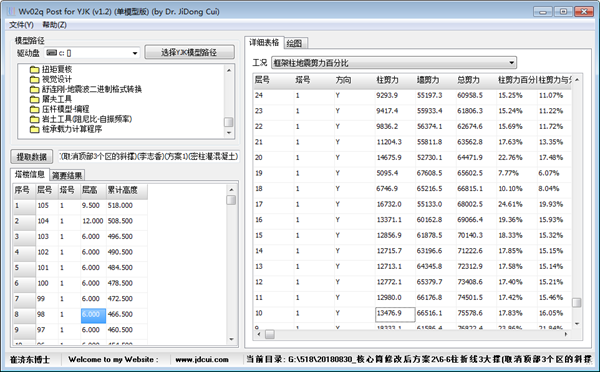Image resolution: width=600 pixels, height=372 pixels.
Task: Click detail table vertical scroll down arrow
Action: point(577,324)
